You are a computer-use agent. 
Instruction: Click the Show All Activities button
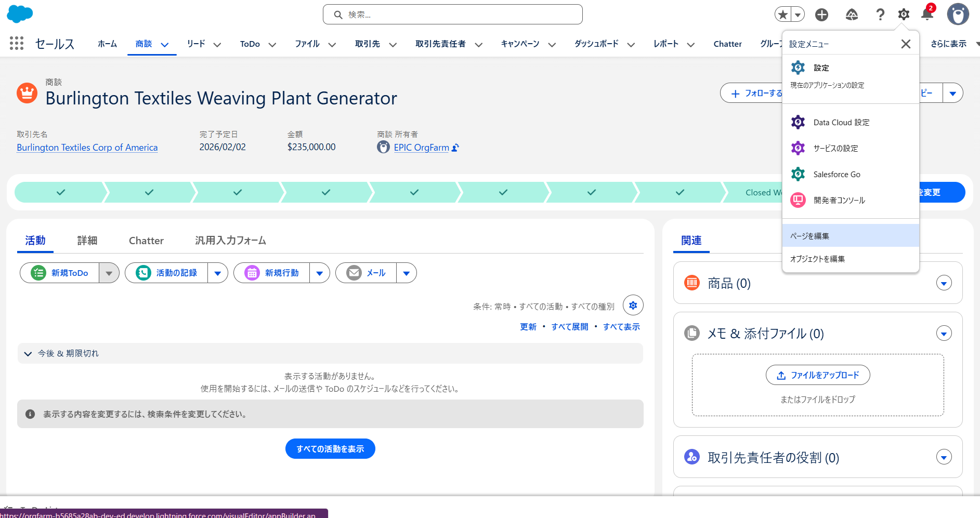[x=330, y=449]
